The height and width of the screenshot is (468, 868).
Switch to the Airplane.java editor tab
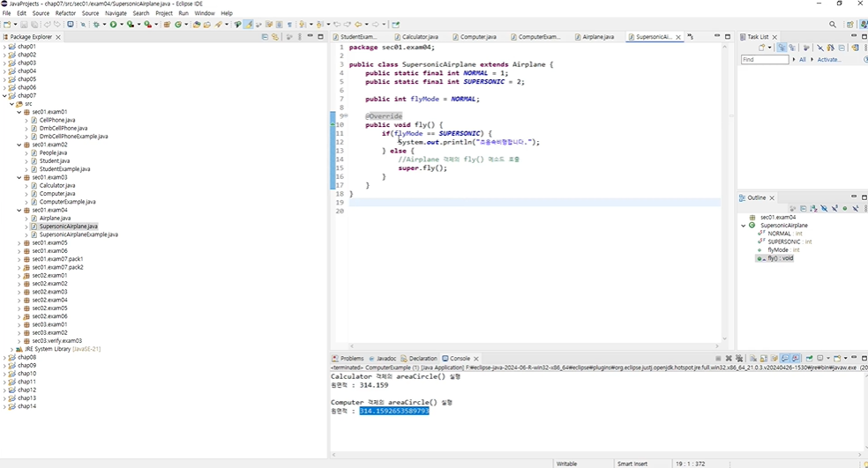(x=597, y=37)
